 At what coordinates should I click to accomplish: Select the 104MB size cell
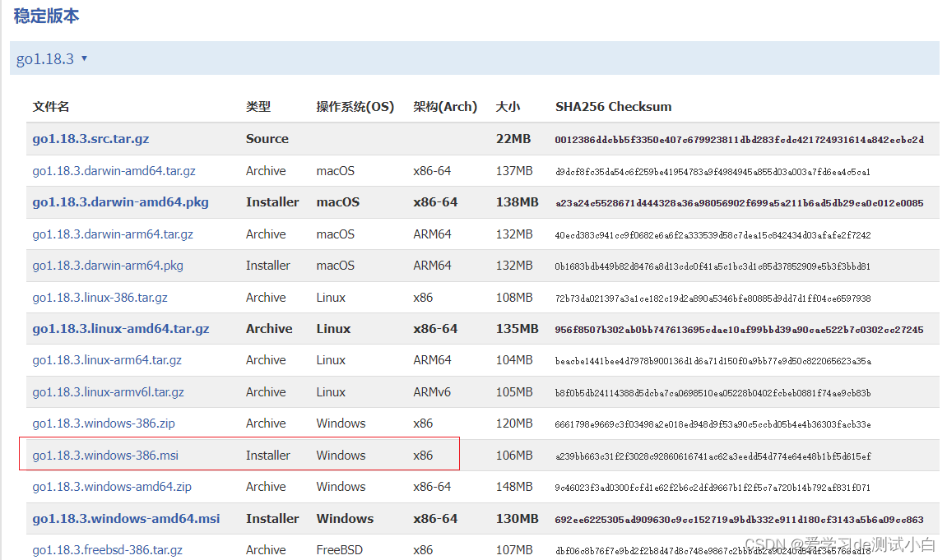pyautogui.click(x=514, y=360)
